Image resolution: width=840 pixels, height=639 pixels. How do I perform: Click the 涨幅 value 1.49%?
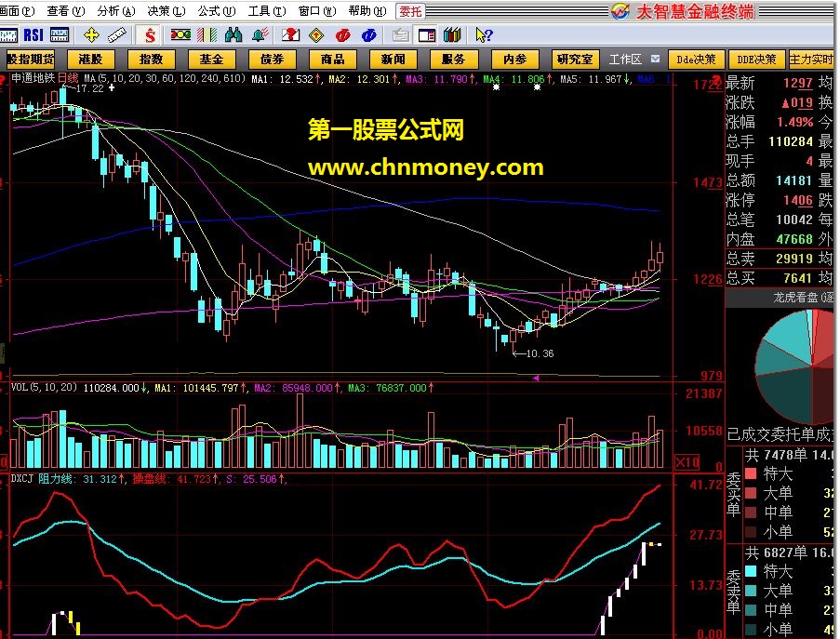795,122
